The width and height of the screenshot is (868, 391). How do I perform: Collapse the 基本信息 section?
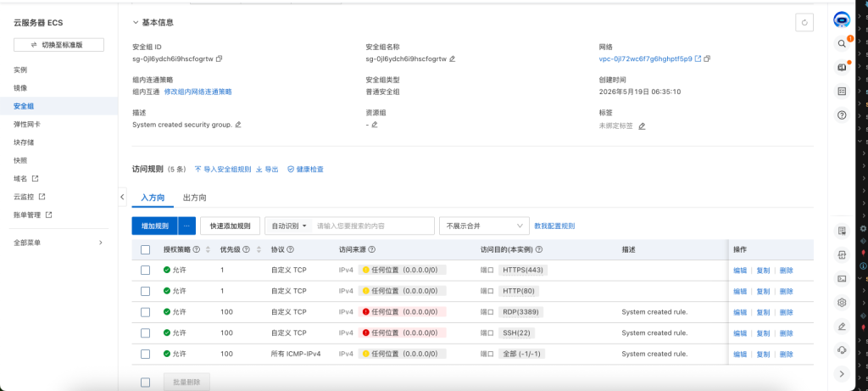pos(136,23)
